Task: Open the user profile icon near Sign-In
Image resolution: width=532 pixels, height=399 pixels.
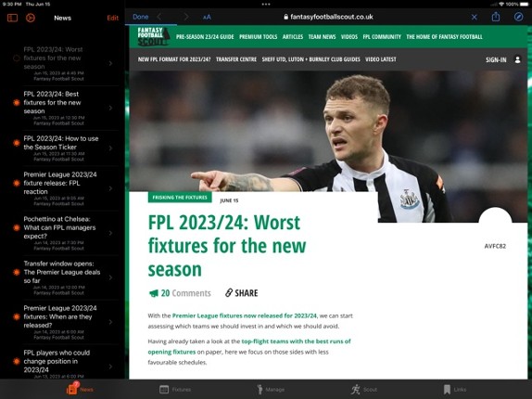Action: 517,59
